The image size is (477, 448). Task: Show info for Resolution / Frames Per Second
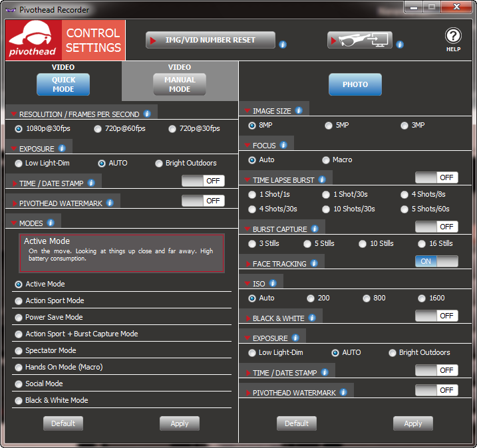[x=147, y=114]
